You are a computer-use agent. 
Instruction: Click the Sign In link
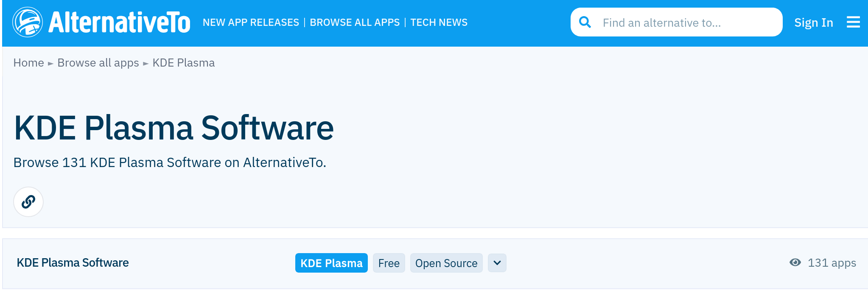pyautogui.click(x=814, y=22)
